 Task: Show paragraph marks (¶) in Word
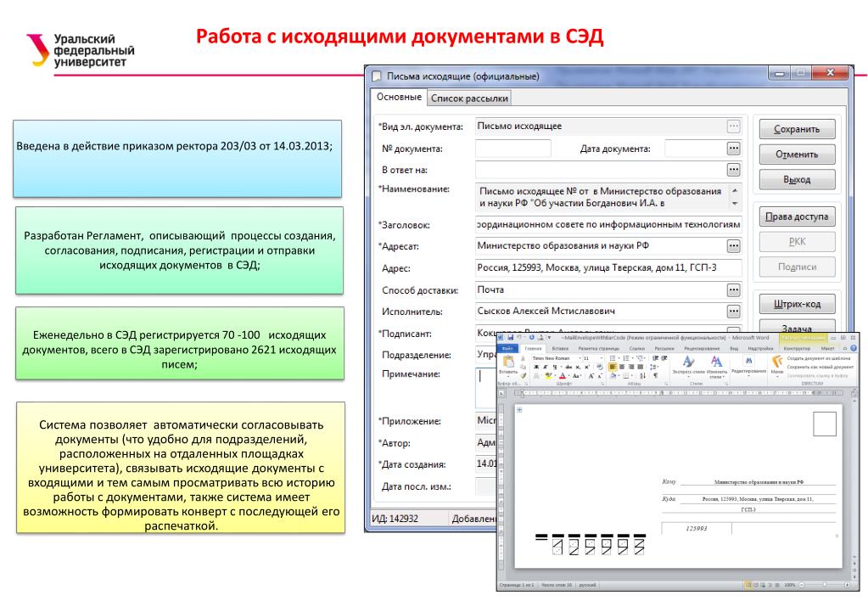[655, 375]
